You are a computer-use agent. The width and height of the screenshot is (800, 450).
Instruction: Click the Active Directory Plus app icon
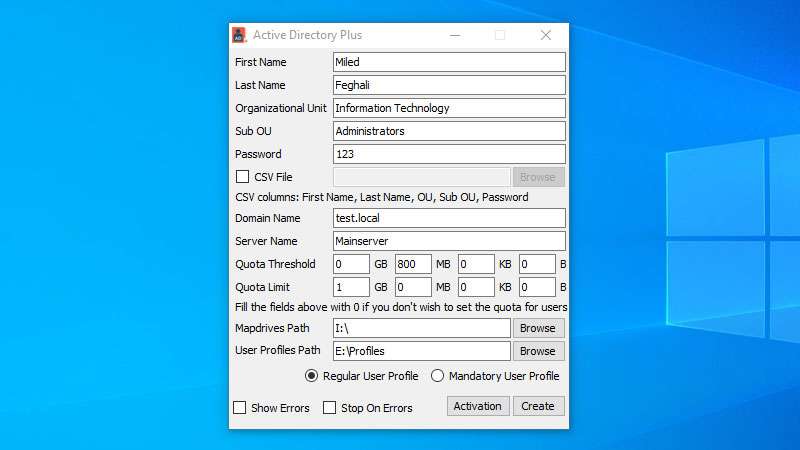click(239, 35)
